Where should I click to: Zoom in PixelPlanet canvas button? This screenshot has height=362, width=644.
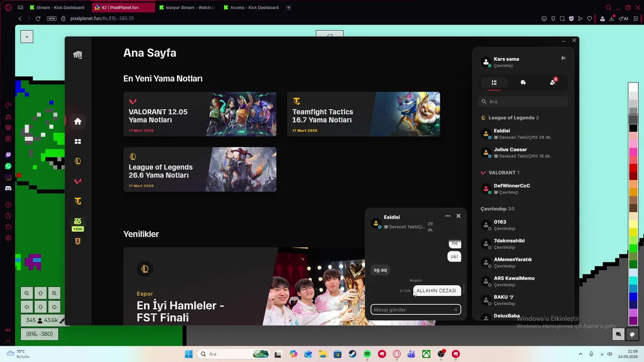point(54,293)
